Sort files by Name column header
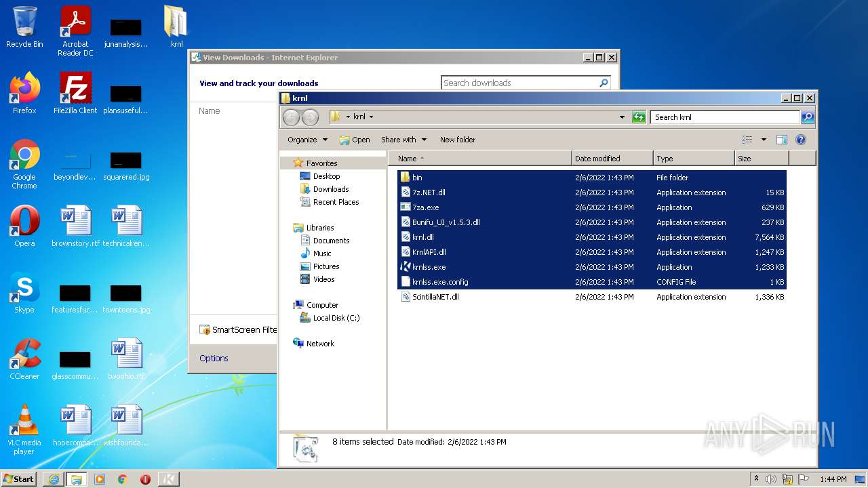Image resolution: width=868 pixels, height=488 pixels. (x=480, y=159)
